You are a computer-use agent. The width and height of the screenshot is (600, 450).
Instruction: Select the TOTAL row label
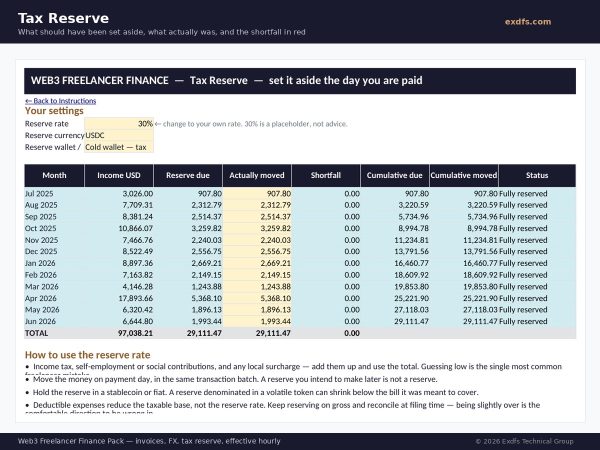coord(54,333)
